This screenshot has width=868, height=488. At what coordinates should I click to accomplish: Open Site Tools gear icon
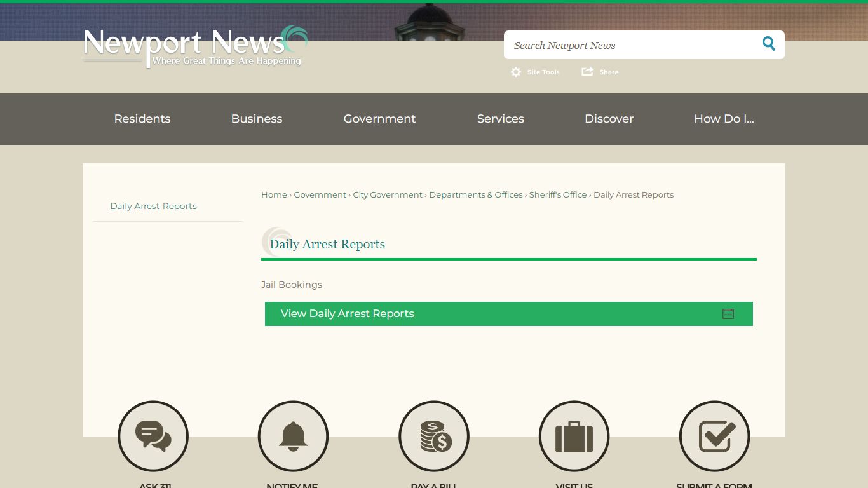tap(516, 72)
